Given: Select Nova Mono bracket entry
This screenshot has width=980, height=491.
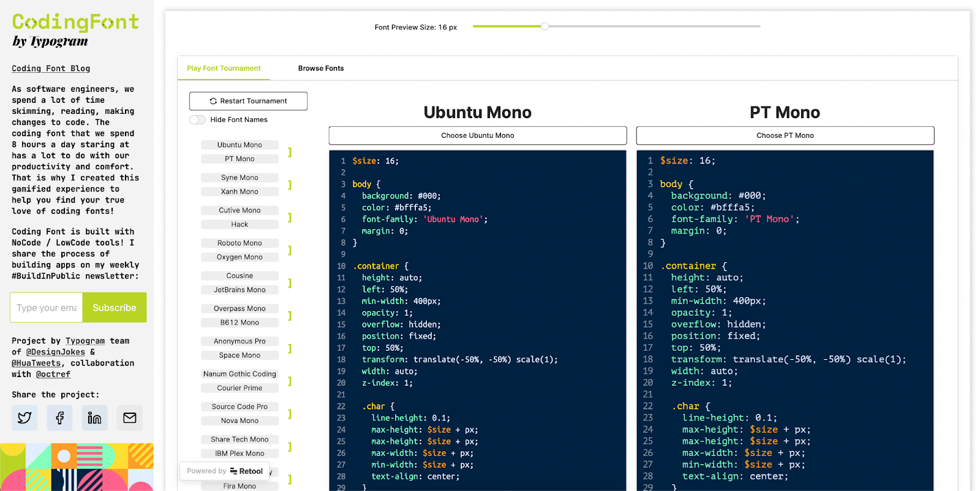Looking at the screenshot, I should point(239,421).
